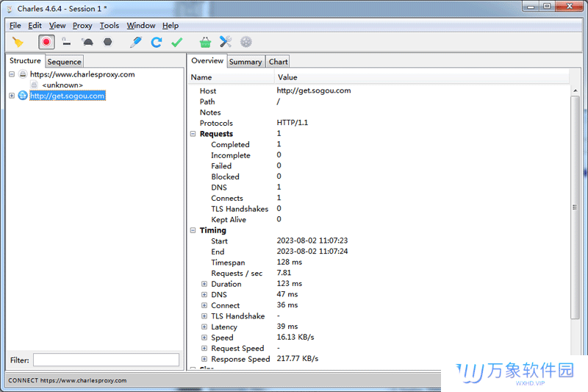Clear the session with the broom icon

tap(18, 42)
